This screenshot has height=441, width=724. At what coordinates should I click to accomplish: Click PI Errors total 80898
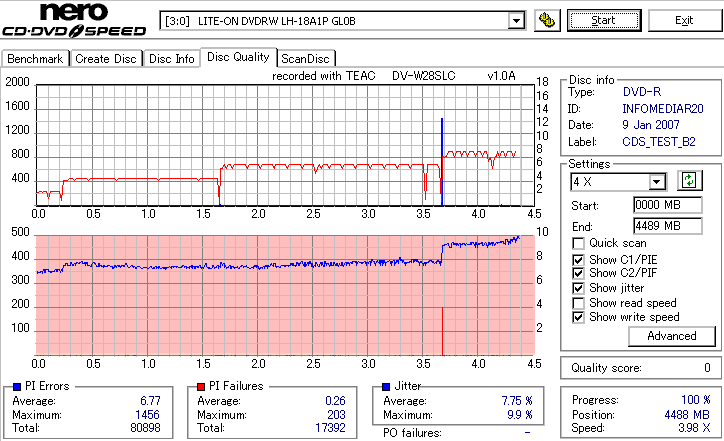pyautogui.click(x=145, y=428)
